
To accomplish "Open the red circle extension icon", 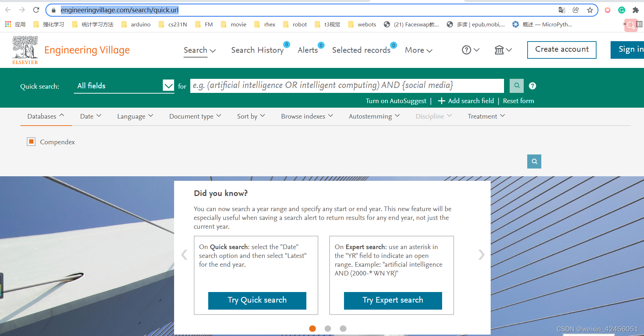I will [607, 10].
